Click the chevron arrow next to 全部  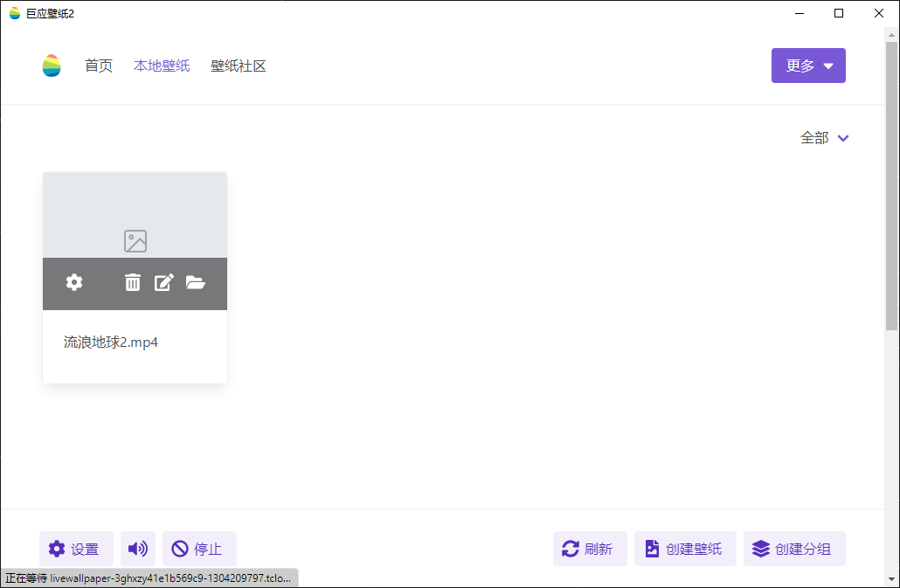click(x=842, y=138)
